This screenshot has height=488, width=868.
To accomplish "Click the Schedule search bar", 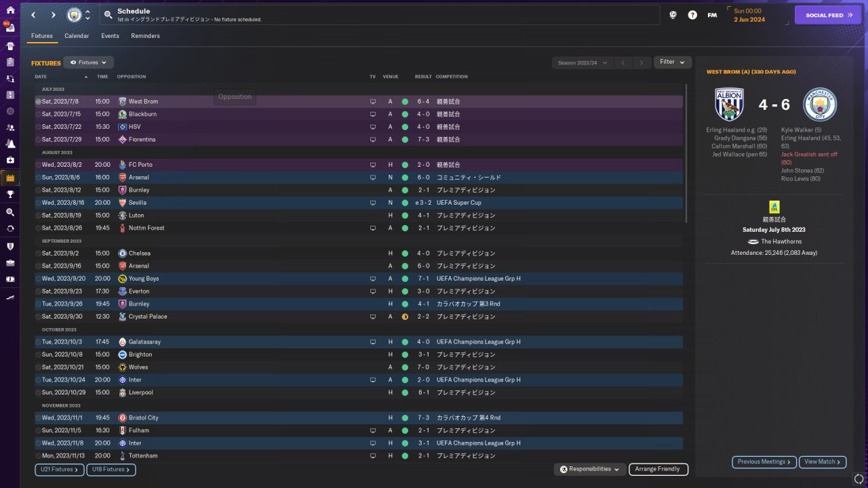I will 380,15.
